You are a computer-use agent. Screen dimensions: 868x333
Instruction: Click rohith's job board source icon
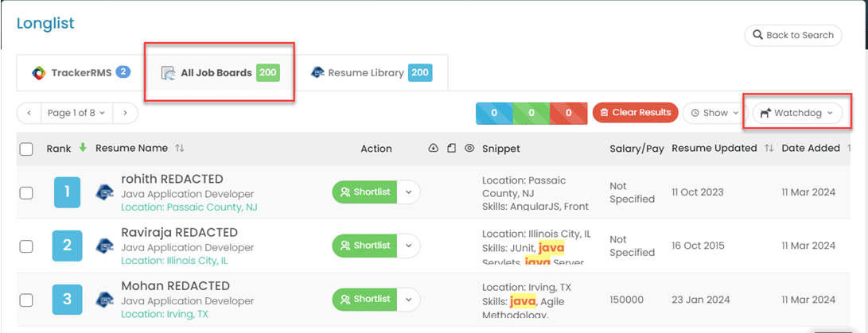pos(105,192)
